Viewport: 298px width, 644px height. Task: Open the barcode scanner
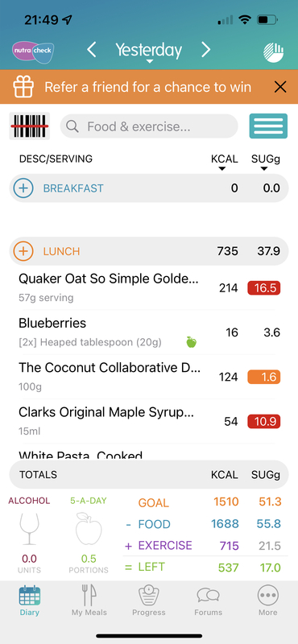click(29, 126)
